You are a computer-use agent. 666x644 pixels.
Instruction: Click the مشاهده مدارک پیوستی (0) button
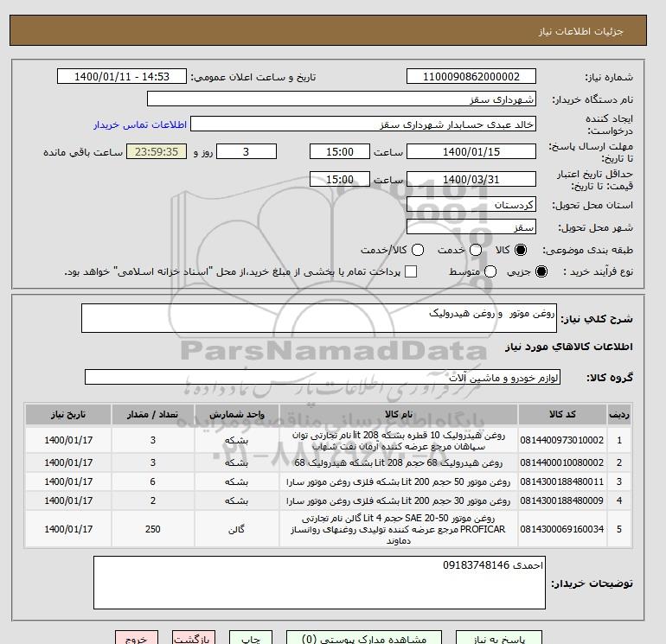pyautogui.click(x=364, y=639)
